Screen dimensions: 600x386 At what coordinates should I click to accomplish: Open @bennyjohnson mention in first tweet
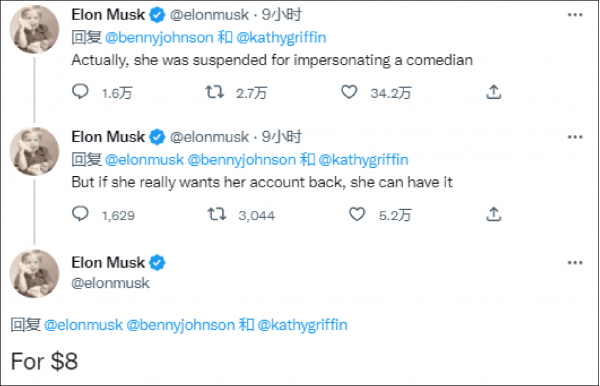[159, 37]
